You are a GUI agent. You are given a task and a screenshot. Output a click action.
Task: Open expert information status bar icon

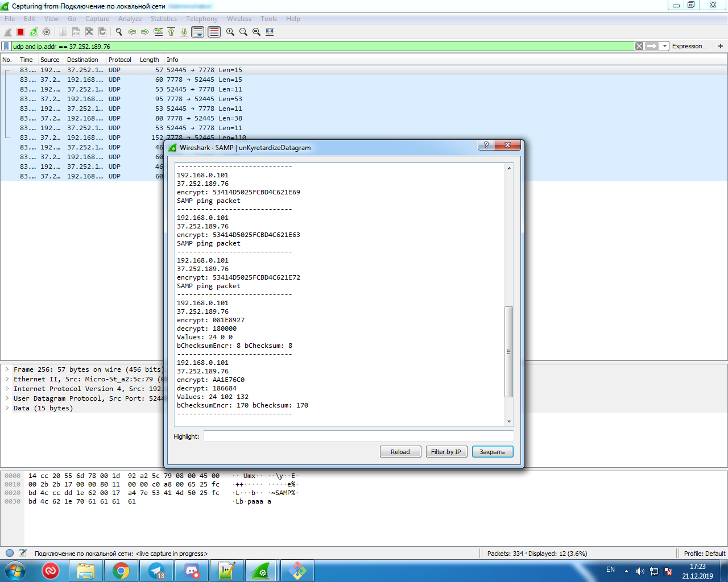[10, 553]
